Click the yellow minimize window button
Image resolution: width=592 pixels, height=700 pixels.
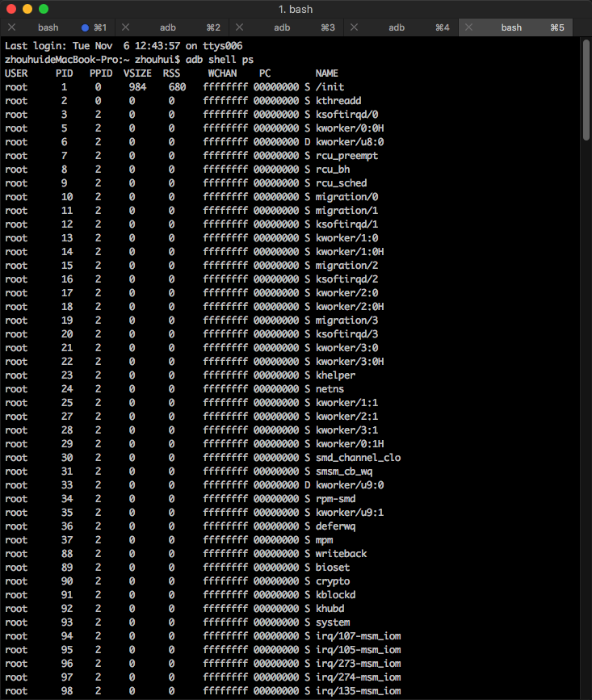[27, 9]
